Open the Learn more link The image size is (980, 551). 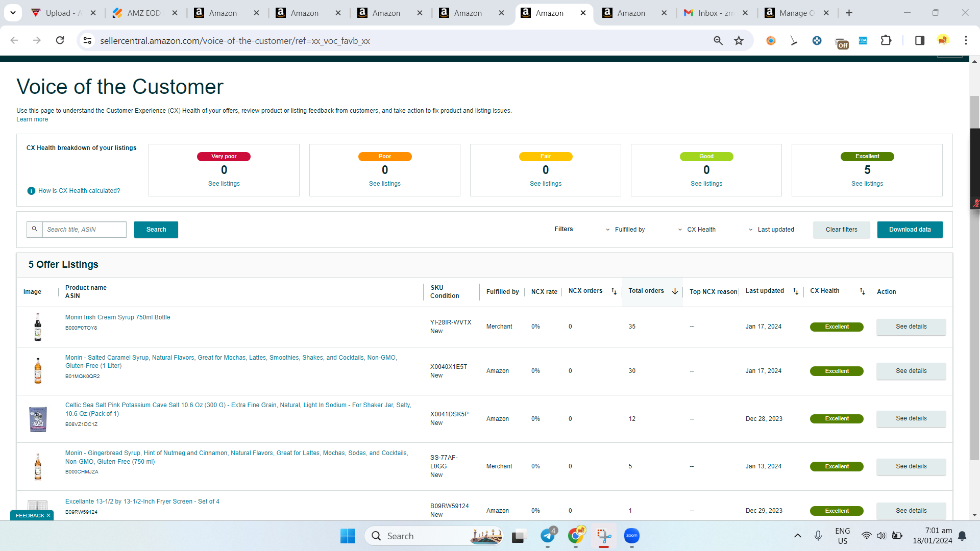32,119
